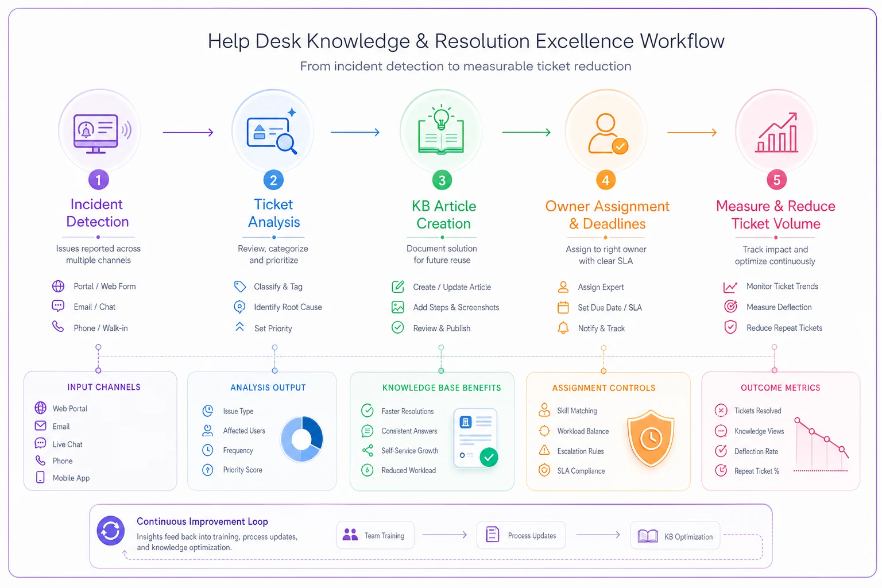Viewport: 882px width, 588px height.
Task: Click the Live Chat speech bubble icon
Action: (x=40, y=443)
